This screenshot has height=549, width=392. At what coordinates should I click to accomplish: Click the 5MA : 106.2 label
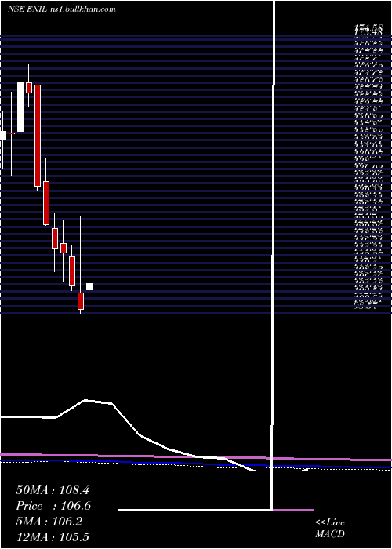[49, 522]
